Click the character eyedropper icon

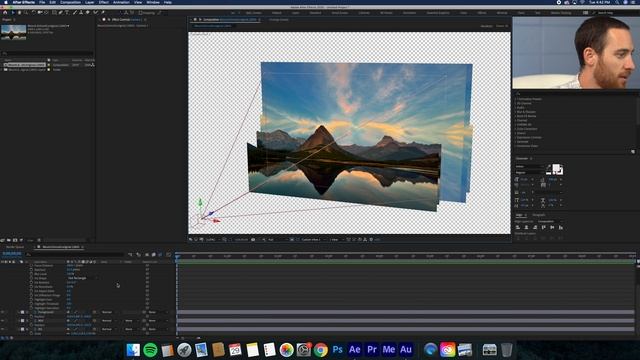[549, 167]
